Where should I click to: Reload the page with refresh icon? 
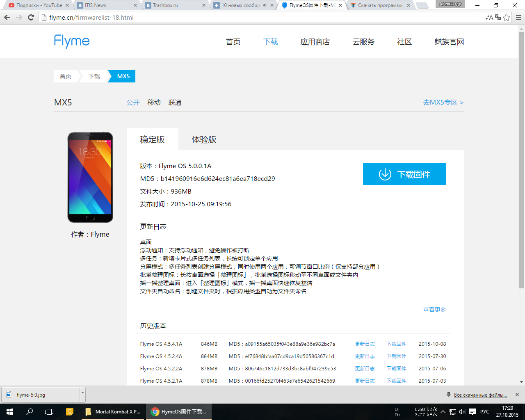tap(31, 18)
